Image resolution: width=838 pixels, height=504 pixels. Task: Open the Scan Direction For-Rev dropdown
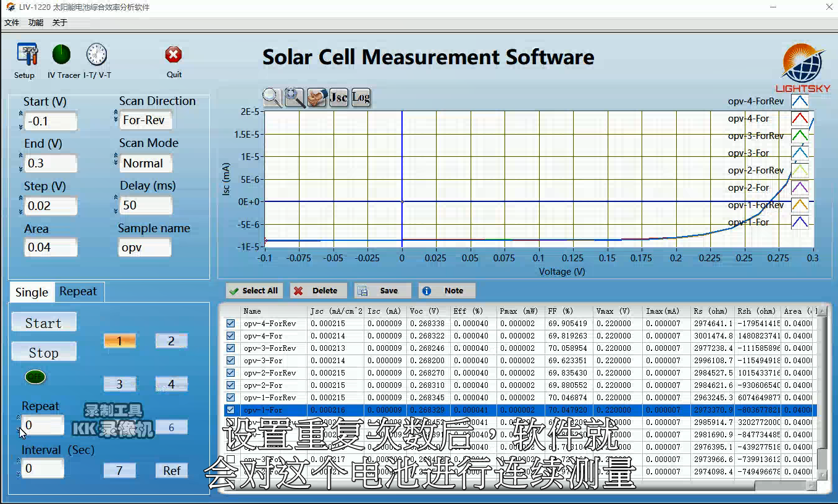[x=145, y=120]
